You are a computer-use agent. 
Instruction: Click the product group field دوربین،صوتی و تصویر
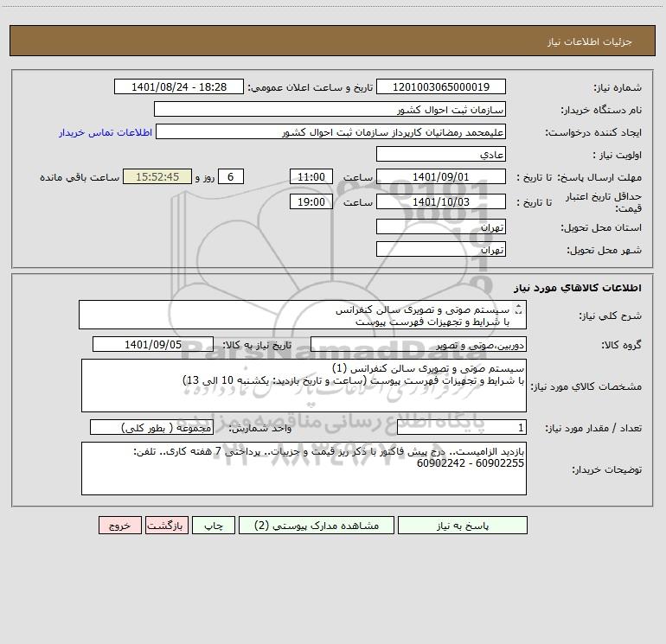419,344
